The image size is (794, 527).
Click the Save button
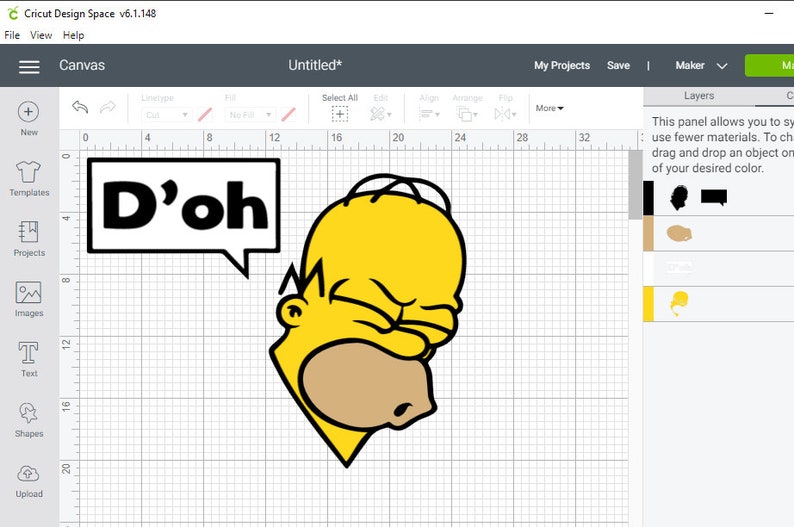[618, 66]
